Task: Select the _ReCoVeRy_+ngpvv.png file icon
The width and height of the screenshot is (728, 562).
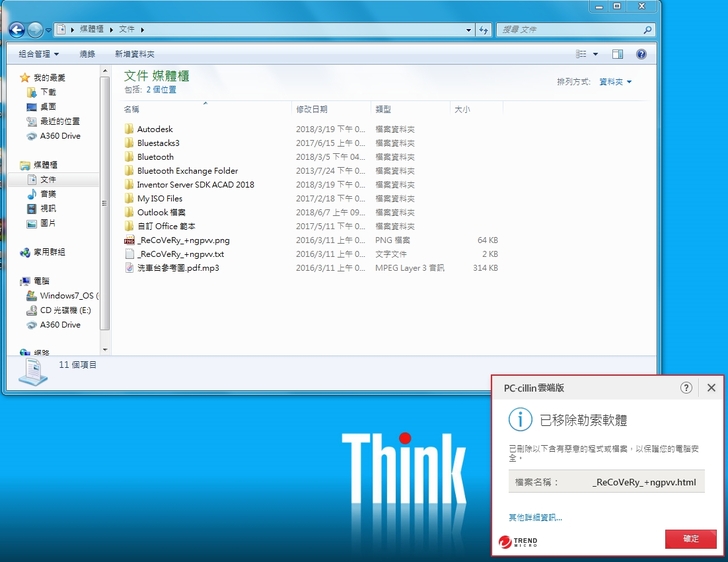Action: tap(129, 240)
